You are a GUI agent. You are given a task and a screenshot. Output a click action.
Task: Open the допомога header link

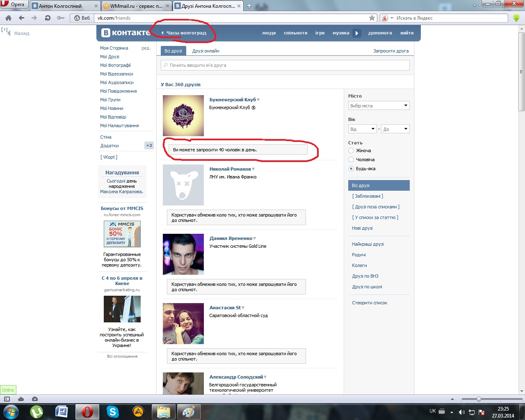coord(380,33)
